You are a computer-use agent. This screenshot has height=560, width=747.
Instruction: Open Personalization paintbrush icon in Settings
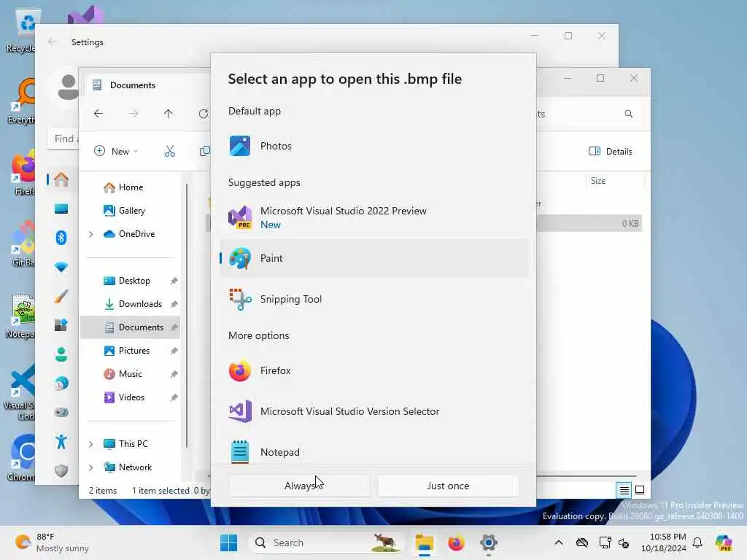point(61,296)
